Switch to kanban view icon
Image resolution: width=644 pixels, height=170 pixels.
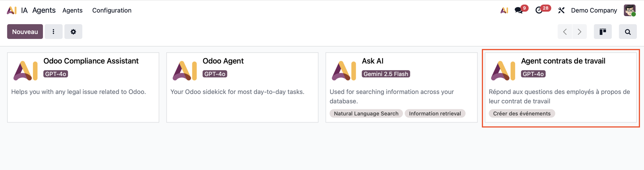click(x=602, y=32)
